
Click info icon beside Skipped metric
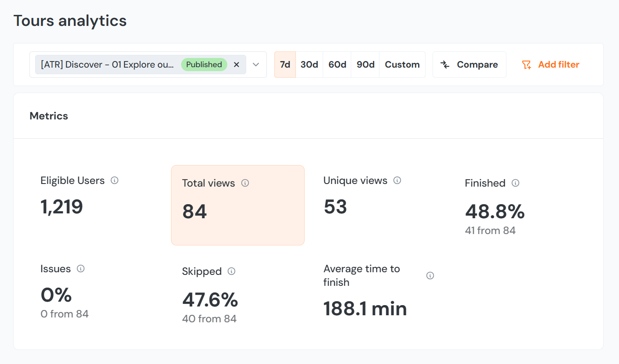pos(232,271)
